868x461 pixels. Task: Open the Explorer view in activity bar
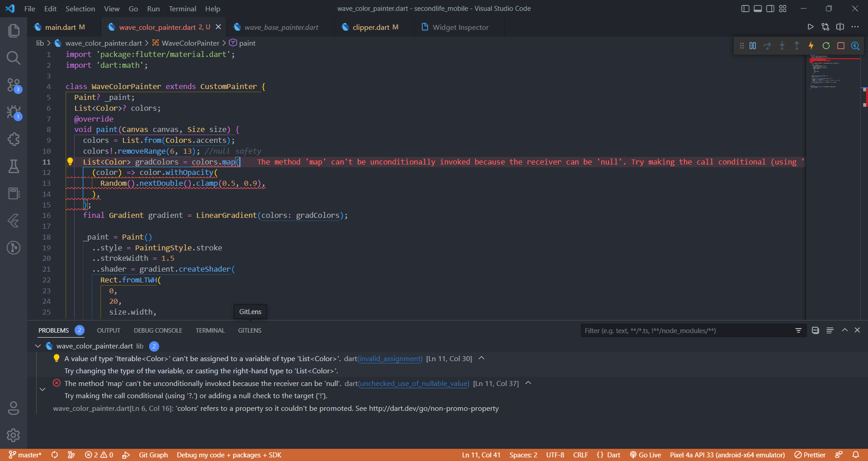click(x=14, y=31)
